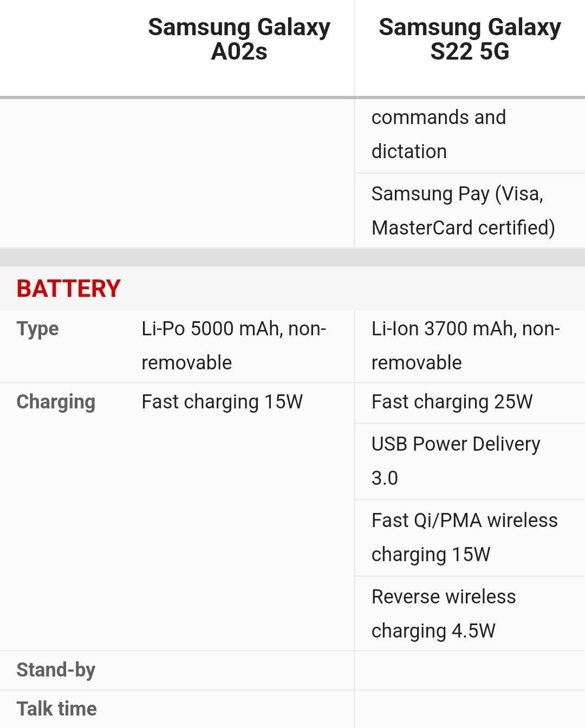Select the Li-Ion 3700 mAh battery cell

[465, 346]
